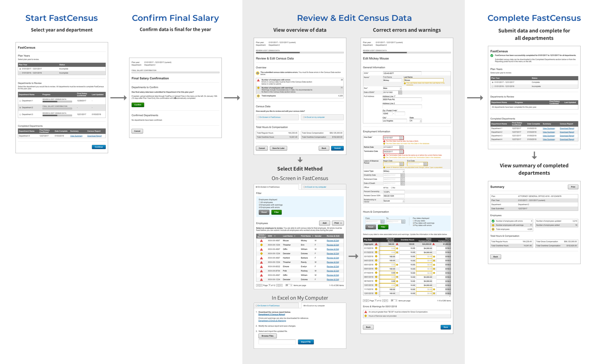Click the Rehire Date calendar icon
594x364 pixels.
click(401, 147)
